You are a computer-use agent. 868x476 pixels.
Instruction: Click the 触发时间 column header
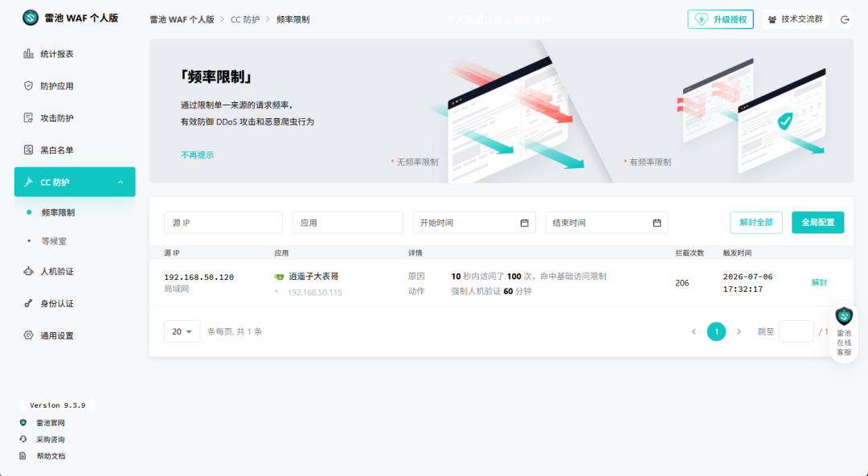737,252
